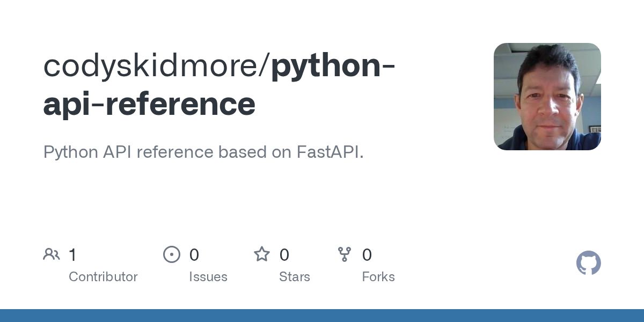This screenshot has height=322, width=644.
Task: Click the repository owner's profile avatar
Action: [x=547, y=97]
